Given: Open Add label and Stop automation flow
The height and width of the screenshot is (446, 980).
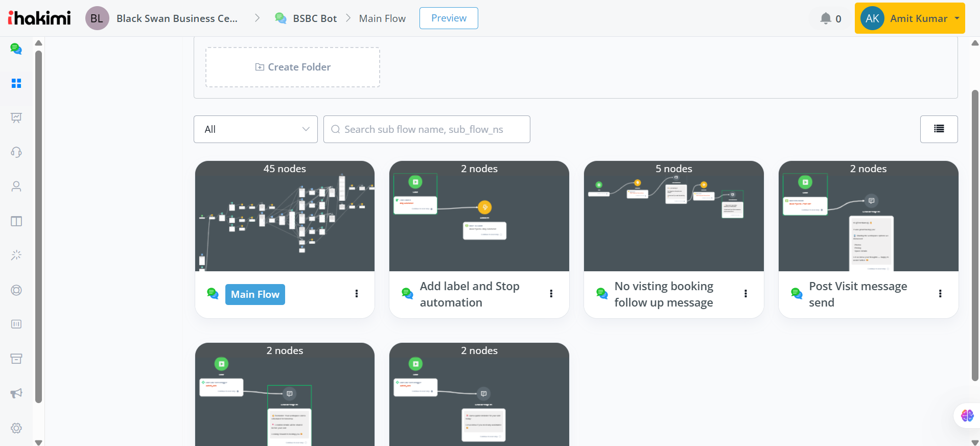Looking at the screenshot, I should pyautogui.click(x=470, y=294).
